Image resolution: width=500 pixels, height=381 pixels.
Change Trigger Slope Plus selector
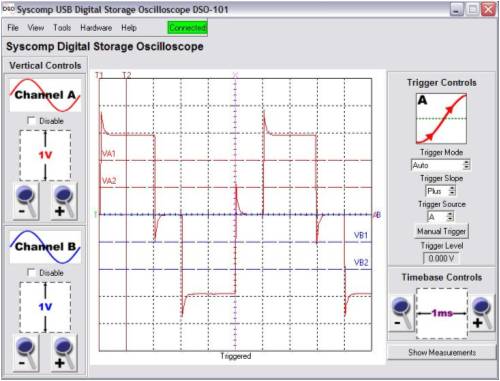coord(441,191)
